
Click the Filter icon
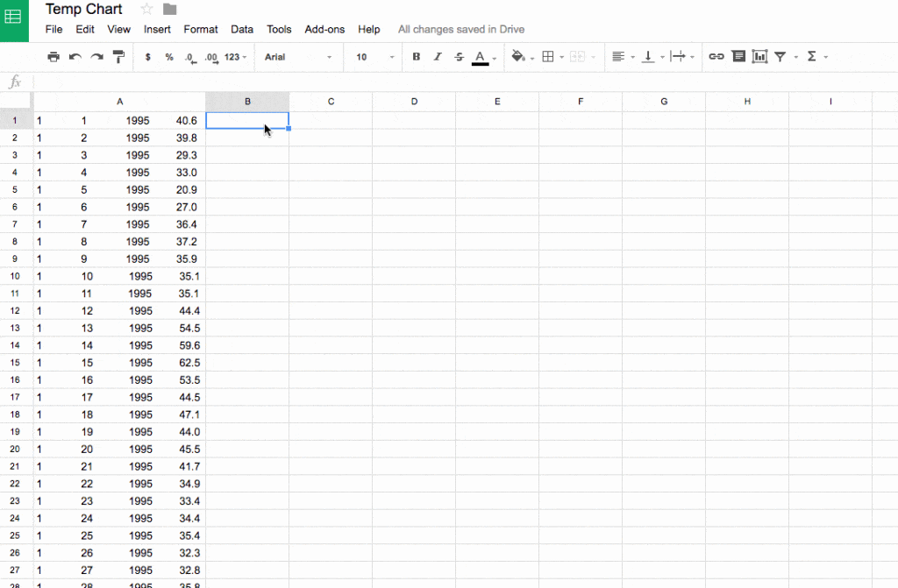tap(780, 57)
